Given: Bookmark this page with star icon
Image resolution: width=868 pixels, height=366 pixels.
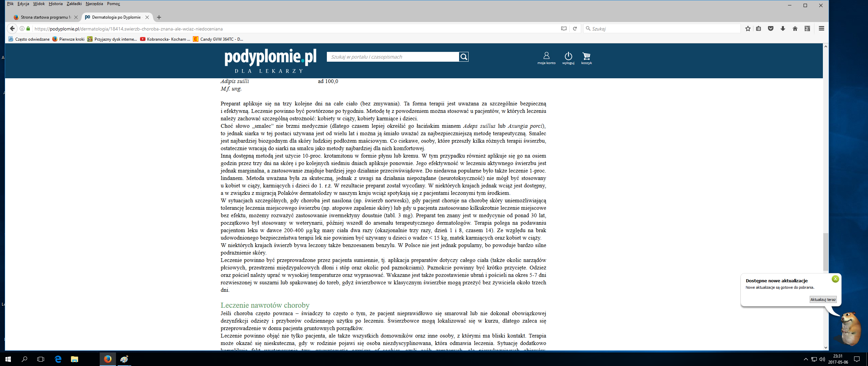Looking at the screenshot, I should coord(748,28).
